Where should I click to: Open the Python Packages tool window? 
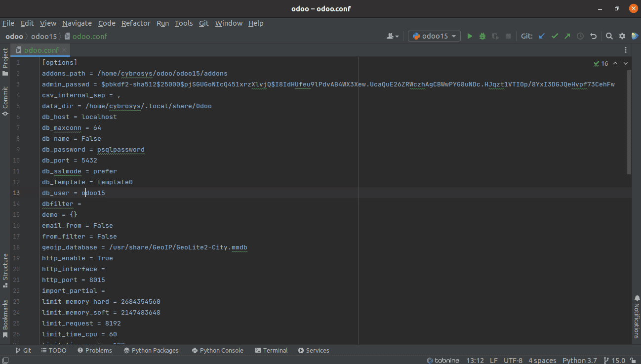[151, 350]
